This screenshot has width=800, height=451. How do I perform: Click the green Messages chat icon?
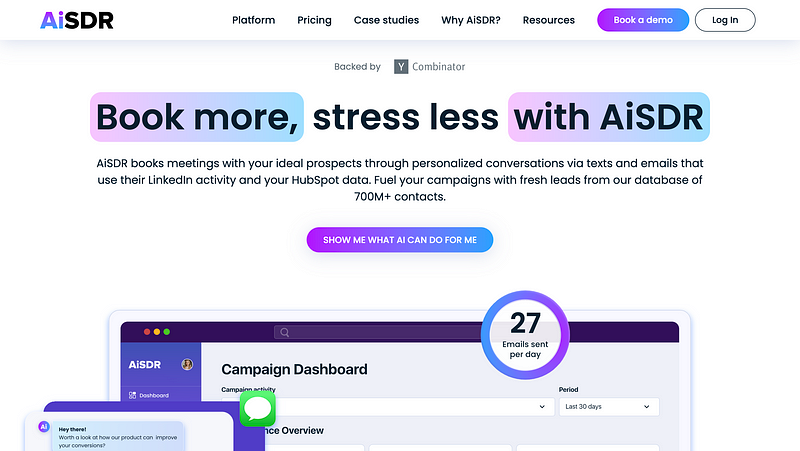pyautogui.click(x=258, y=409)
